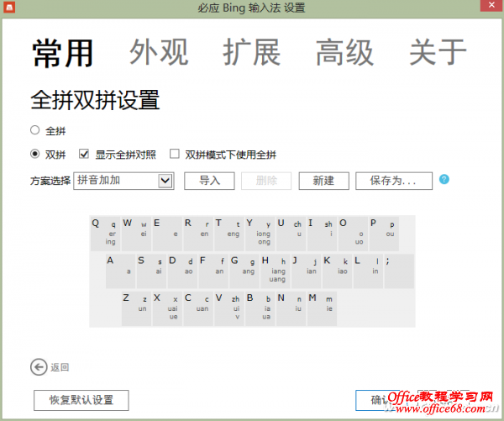Click the A key on keyboard map
Image resolution: width=504 pixels, height=421 pixels.
(120, 271)
